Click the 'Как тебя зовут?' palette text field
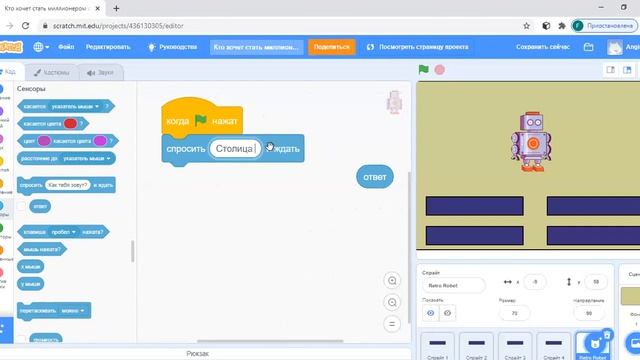640x360 pixels. pyautogui.click(x=68, y=185)
